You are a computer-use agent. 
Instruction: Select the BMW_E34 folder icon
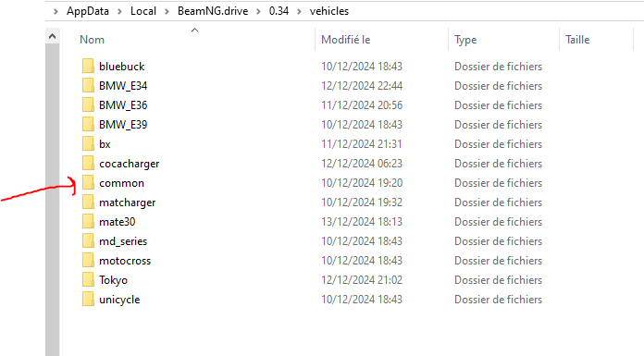pos(88,85)
